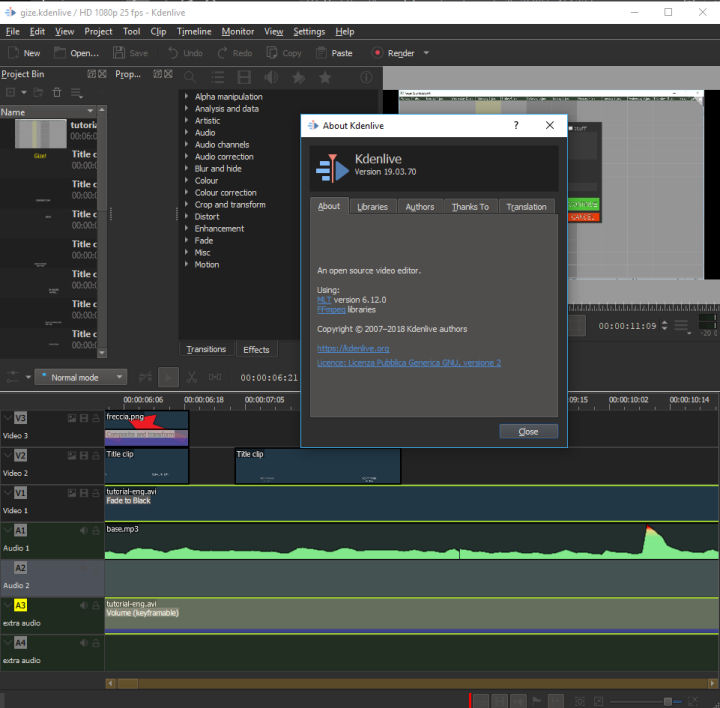
Task: Select the timeline selection arrow tool
Action: point(168,377)
